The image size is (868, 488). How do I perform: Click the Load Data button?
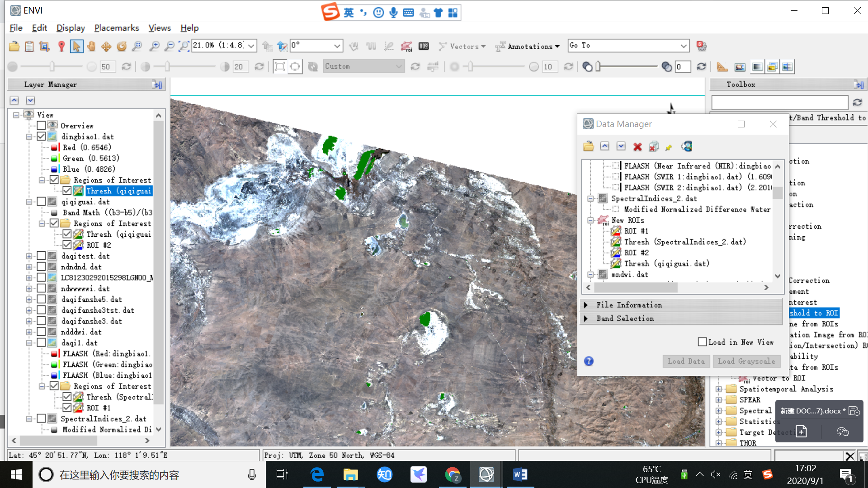coord(686,361)
